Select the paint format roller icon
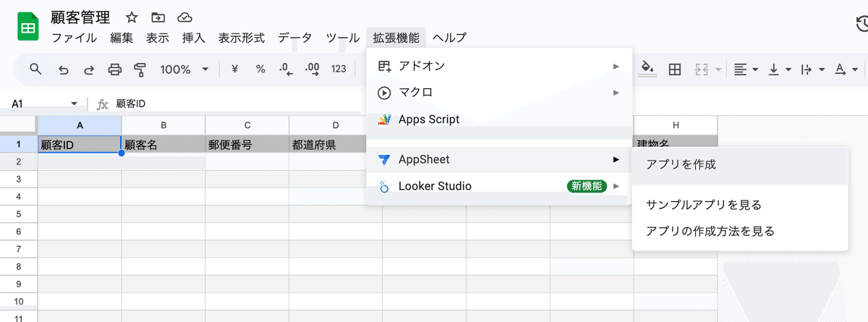Viewport: 868px width, 322px height. pyautogui.click(x=140, y=69)
